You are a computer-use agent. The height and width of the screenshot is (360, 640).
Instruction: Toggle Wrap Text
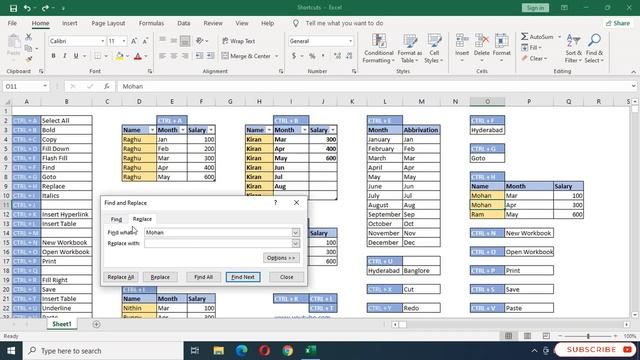(x=239, y=41)
